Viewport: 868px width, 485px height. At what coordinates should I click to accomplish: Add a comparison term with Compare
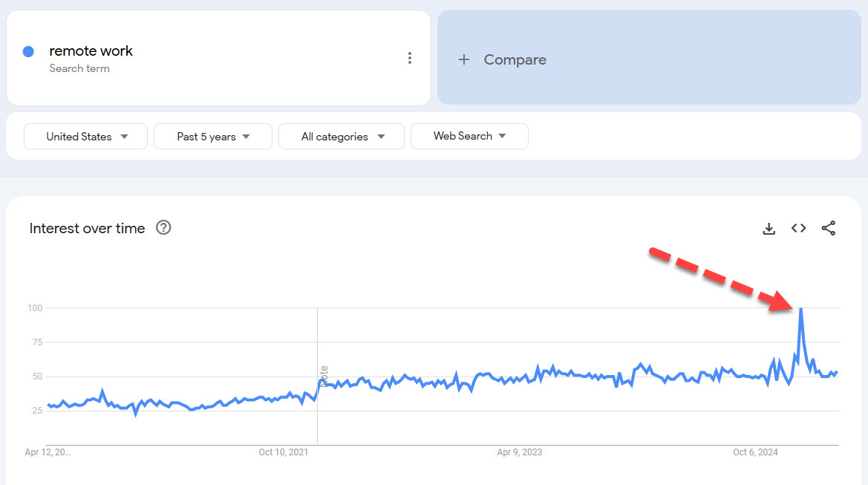point(649,57)
